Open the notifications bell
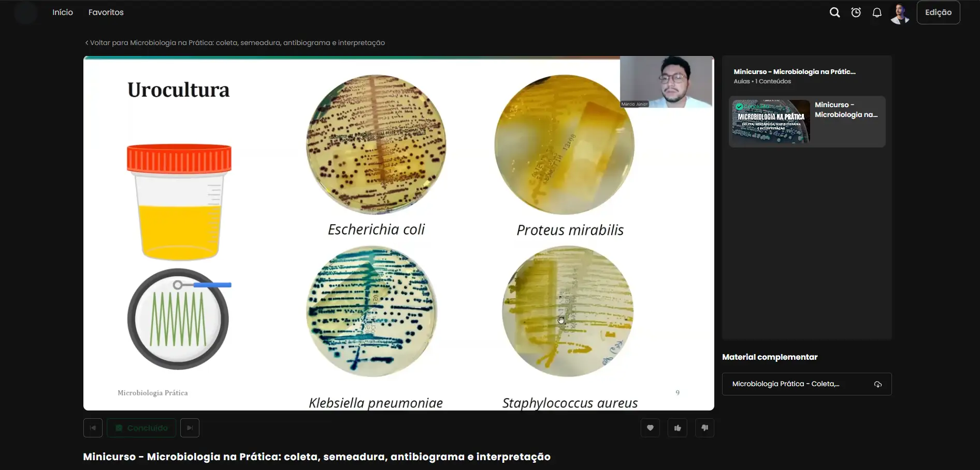The height and width of the screenshot is (470, 980). 877,12
